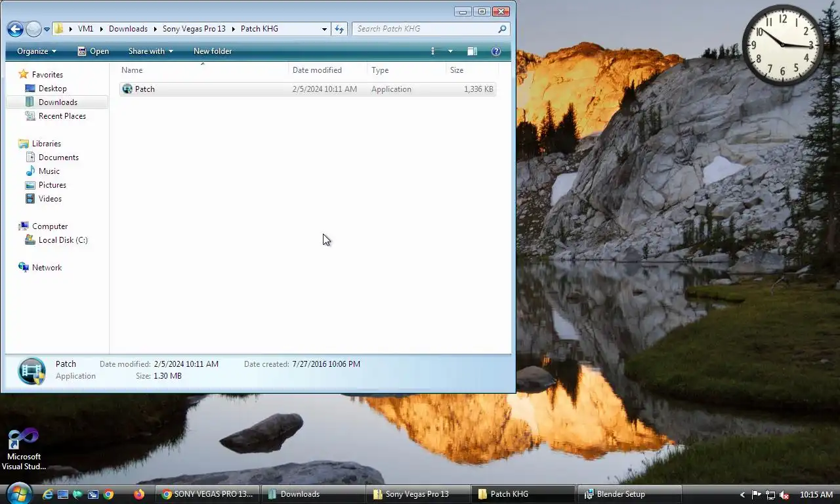Image resolution: width=840 pixels, height=504 pixels.
Task: Switch to the Downloads taskbar window
Action: pyautogui.click(x=313, y=494)
